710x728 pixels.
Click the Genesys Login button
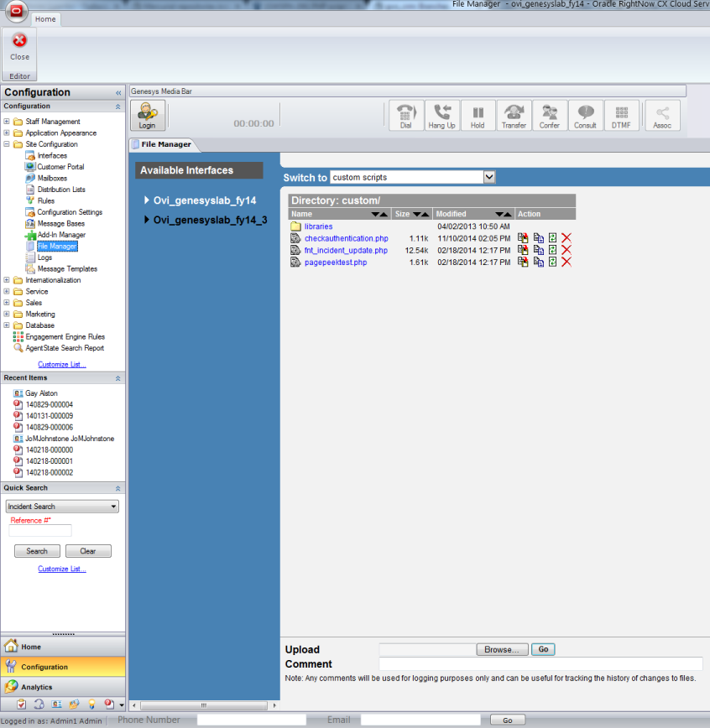(147, 116)
